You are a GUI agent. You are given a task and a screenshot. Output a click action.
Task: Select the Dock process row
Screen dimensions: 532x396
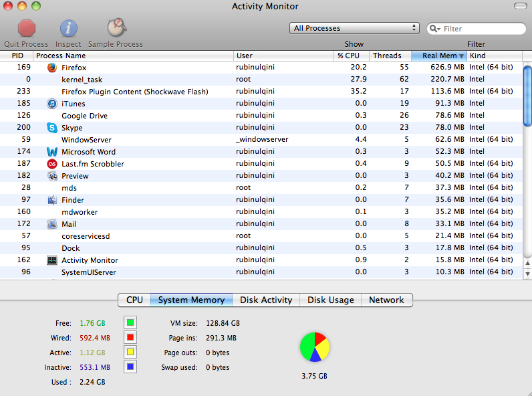pos(261,248)
